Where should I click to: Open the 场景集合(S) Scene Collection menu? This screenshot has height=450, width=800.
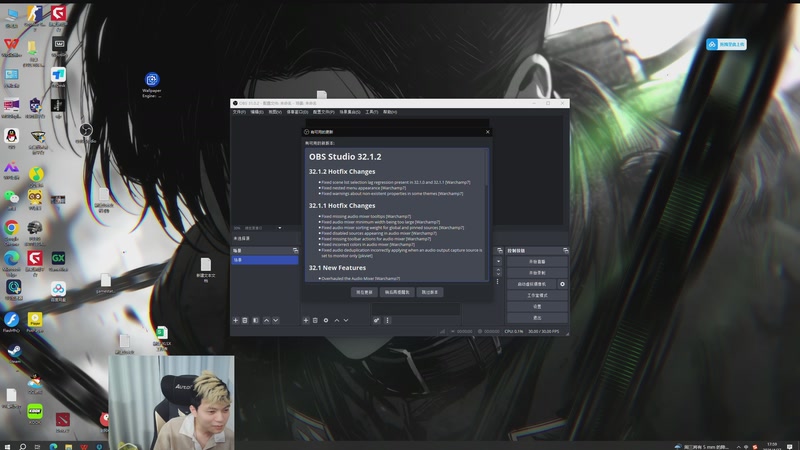pos(350,112)
